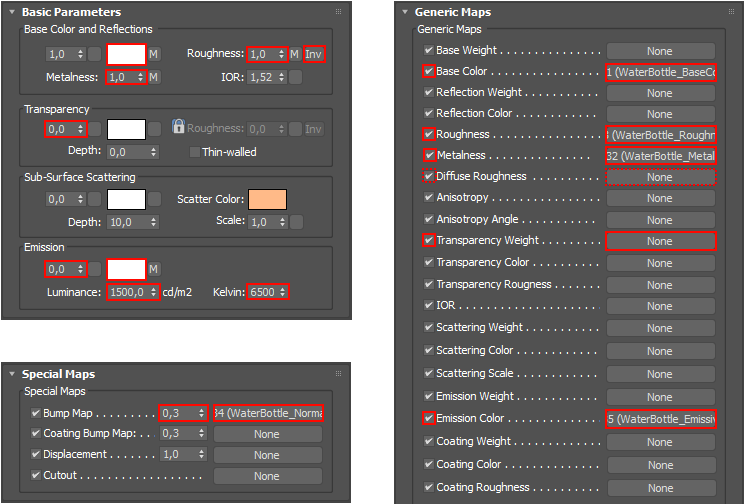Open the Roughness M map button

pos(295,54)
